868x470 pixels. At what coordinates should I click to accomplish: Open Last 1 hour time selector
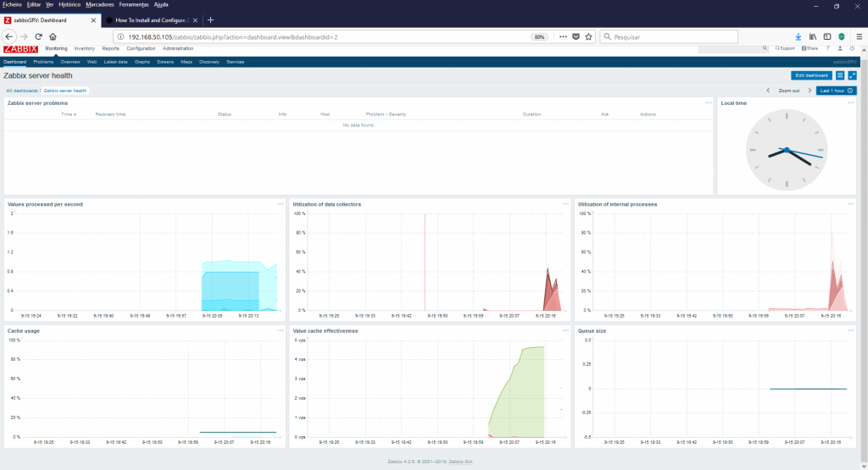tap(836, 90)
